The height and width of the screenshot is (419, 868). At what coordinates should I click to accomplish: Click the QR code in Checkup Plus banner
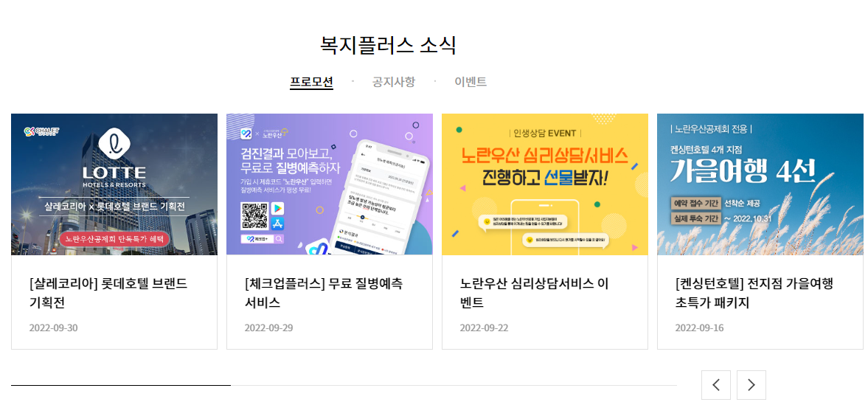click(x=254, y=216)
